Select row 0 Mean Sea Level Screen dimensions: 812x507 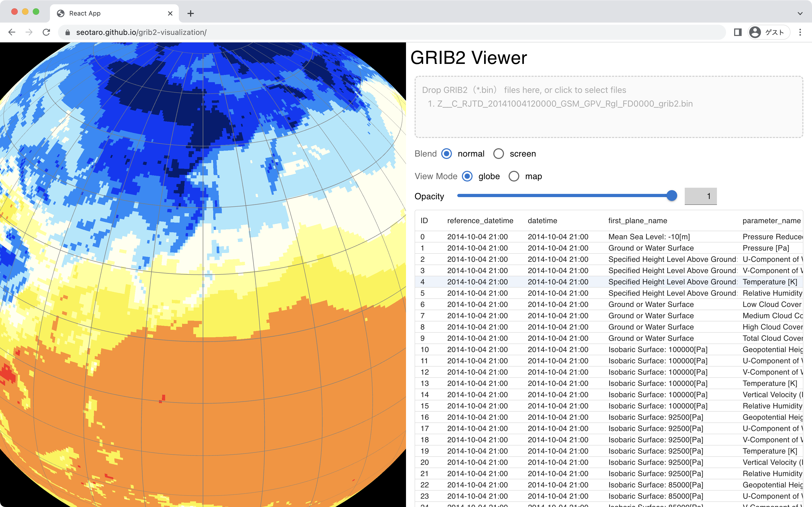coord(608,237)
